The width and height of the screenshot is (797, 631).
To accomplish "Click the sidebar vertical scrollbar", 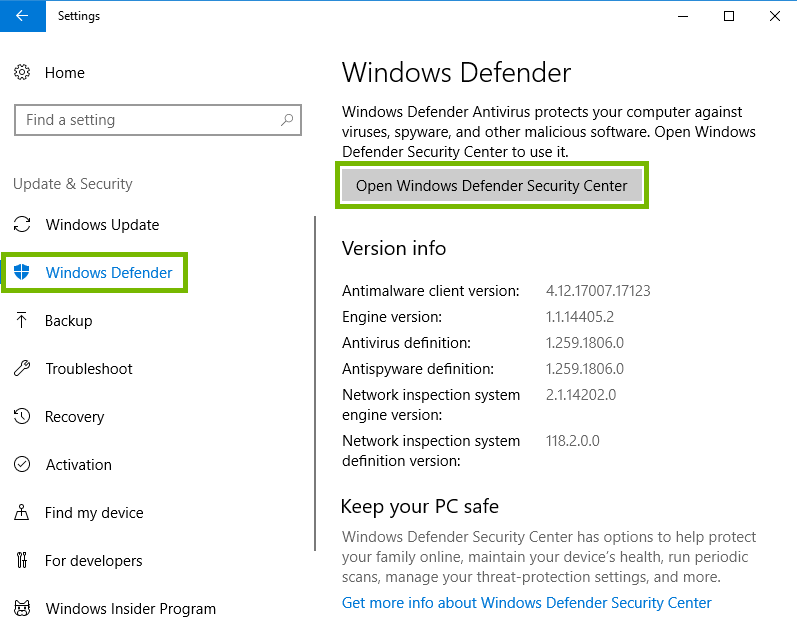I will coord(315,383).
